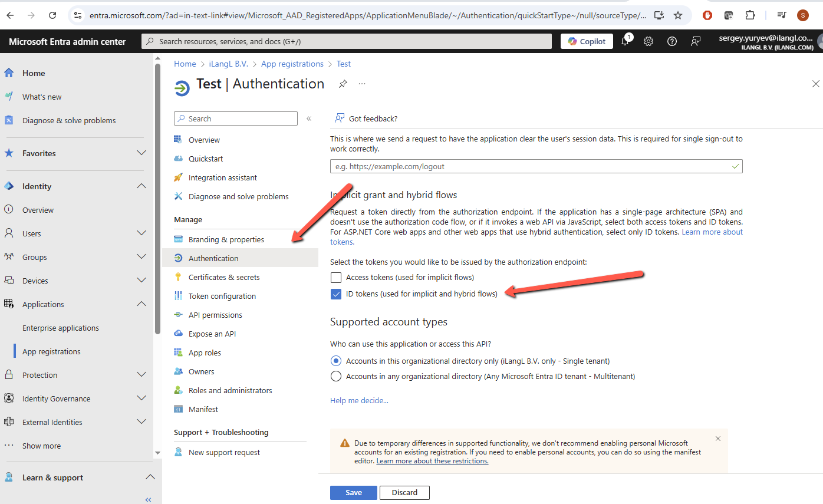
Task: Open App roles
Action: coord(205,353)
